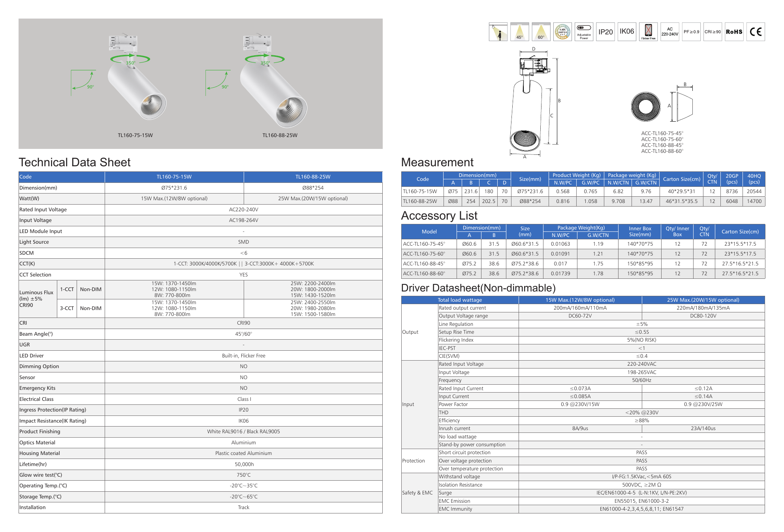Screen dimensions: 784x532
Task: Select the 45° beam angle icon
Action: [x=519, y=32]
